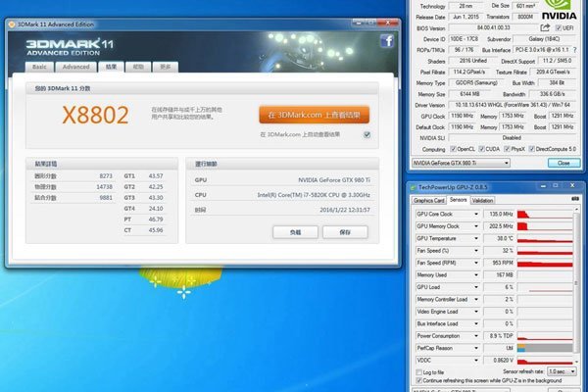Switch to the Graphics Card tab in GPU-Z

click(428, 200)
